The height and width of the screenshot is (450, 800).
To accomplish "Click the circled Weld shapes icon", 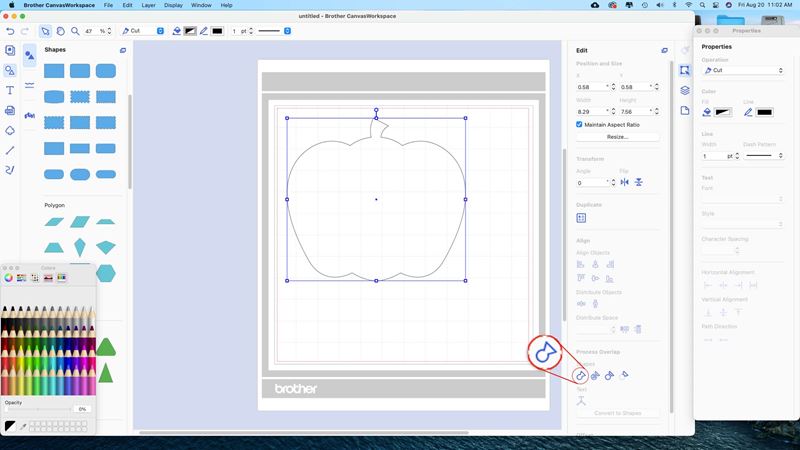I will pyautogui.click(x=581, y=375).
